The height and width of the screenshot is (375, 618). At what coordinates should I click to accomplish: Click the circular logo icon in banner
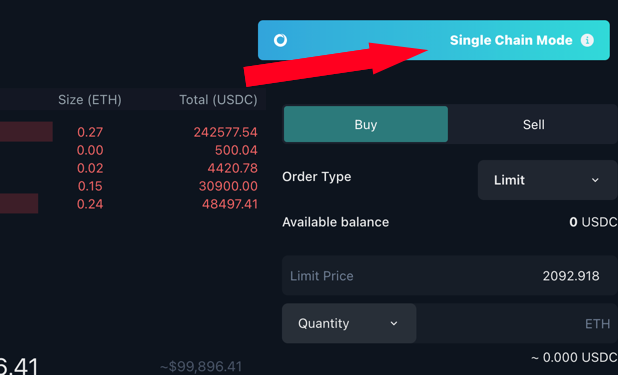280,40
